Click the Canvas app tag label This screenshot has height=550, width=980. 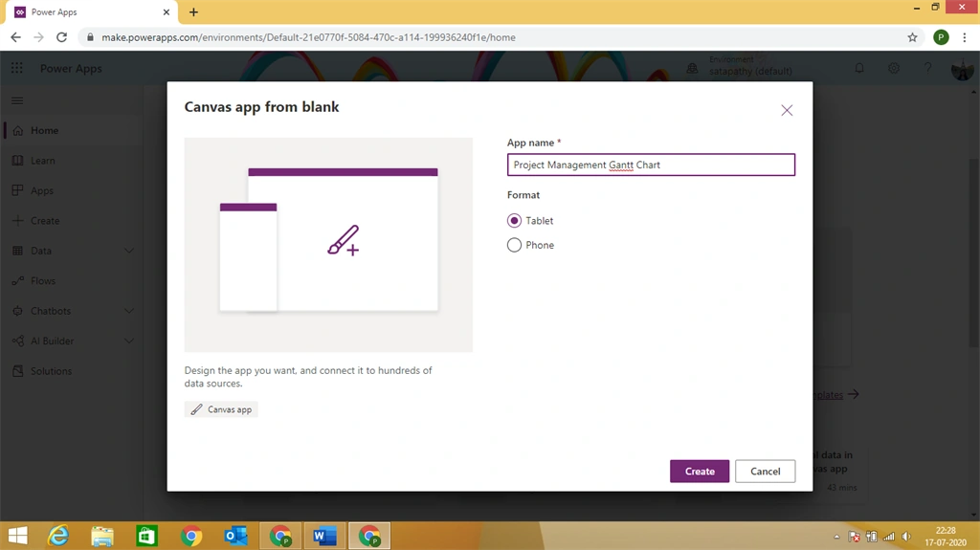click(221, 409)
